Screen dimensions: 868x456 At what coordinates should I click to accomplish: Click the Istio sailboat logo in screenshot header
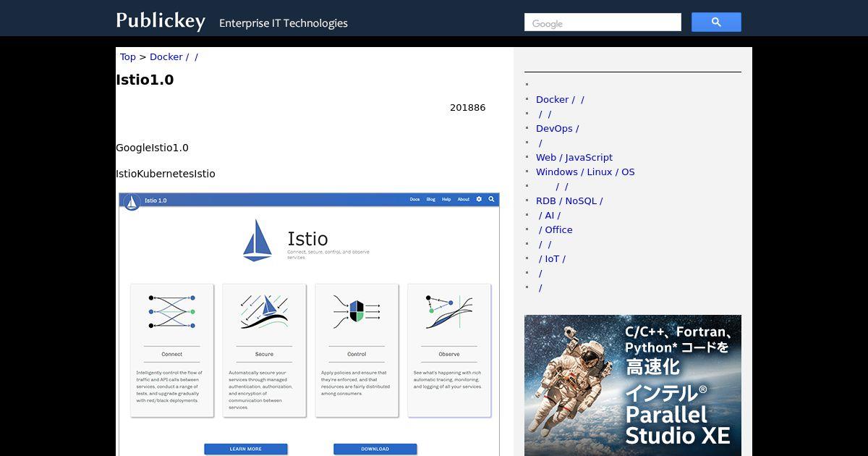(132, 202)
